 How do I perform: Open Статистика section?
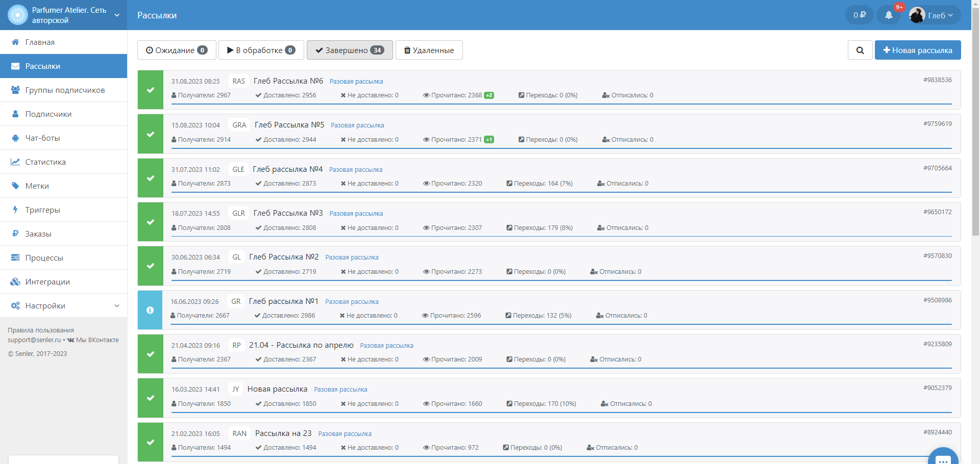point(63,162)
